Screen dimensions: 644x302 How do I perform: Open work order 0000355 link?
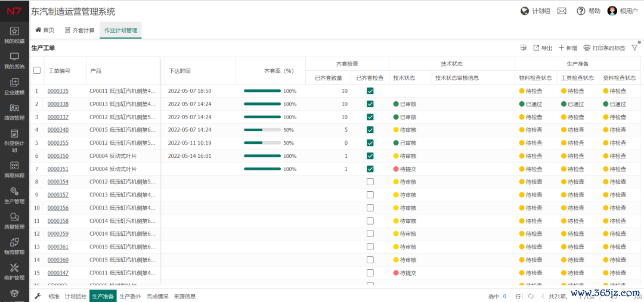[58, 143]
